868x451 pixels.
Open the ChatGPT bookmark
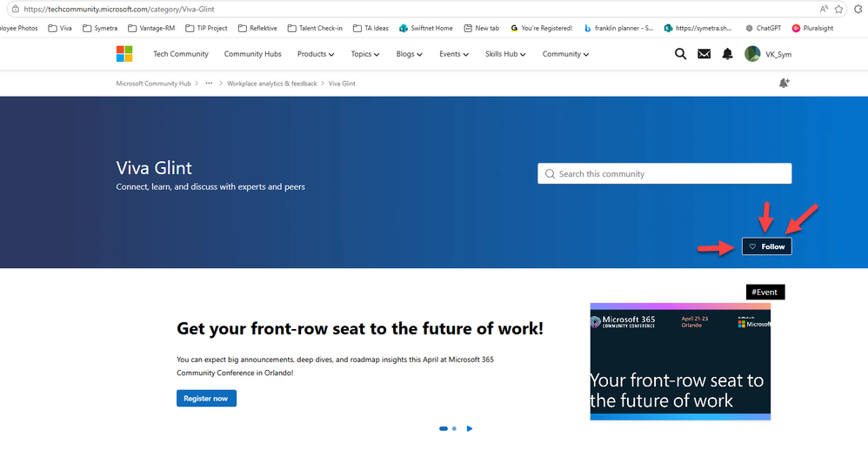763,28
